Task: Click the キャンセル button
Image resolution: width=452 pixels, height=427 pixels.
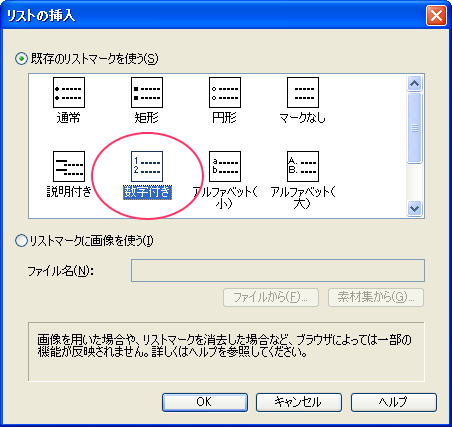Action: pyautogui.click(x=299, y=402)
